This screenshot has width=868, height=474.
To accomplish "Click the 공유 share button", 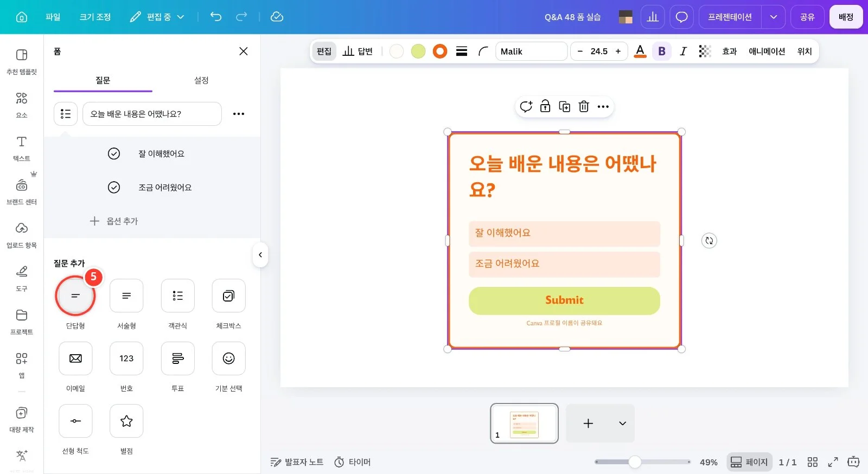I will [807, 17].
